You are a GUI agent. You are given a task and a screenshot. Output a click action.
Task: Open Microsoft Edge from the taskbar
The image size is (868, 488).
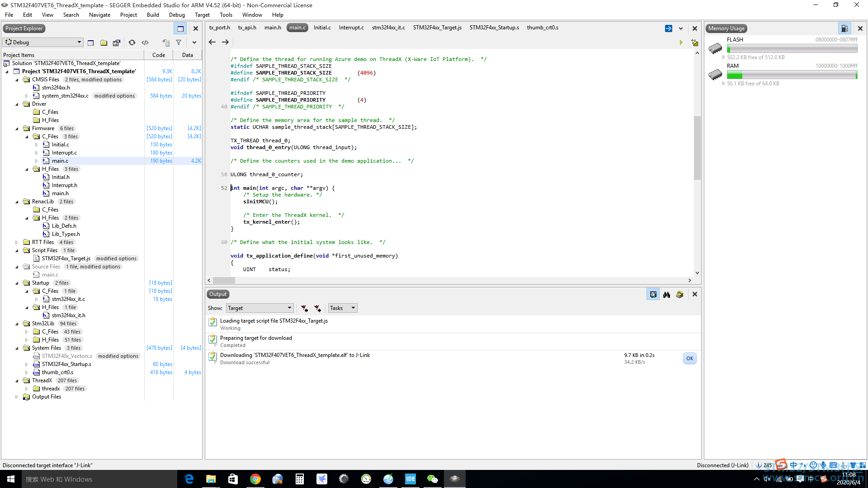pyautogui.click(x=189, y=479)
